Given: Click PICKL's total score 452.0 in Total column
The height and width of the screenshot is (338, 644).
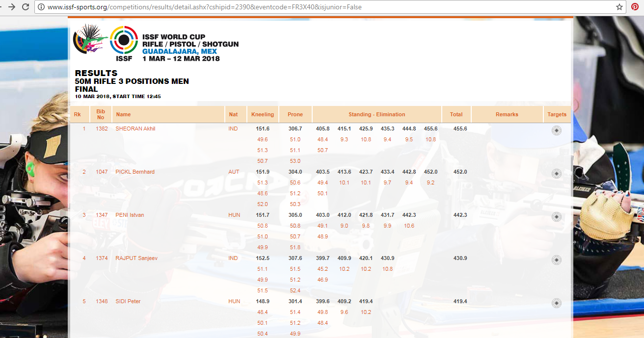Looking at the screenshot, I should pyautogui.click(x=460, y=172).
